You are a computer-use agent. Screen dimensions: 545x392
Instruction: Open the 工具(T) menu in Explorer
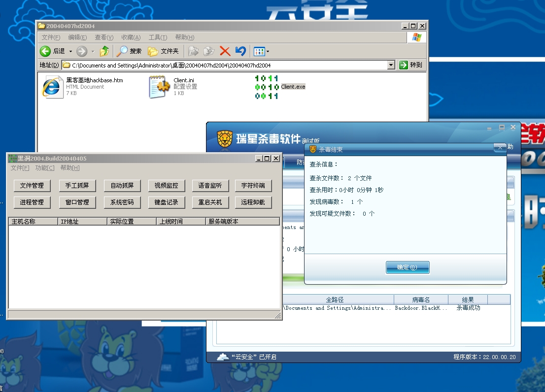coord(158,37)
